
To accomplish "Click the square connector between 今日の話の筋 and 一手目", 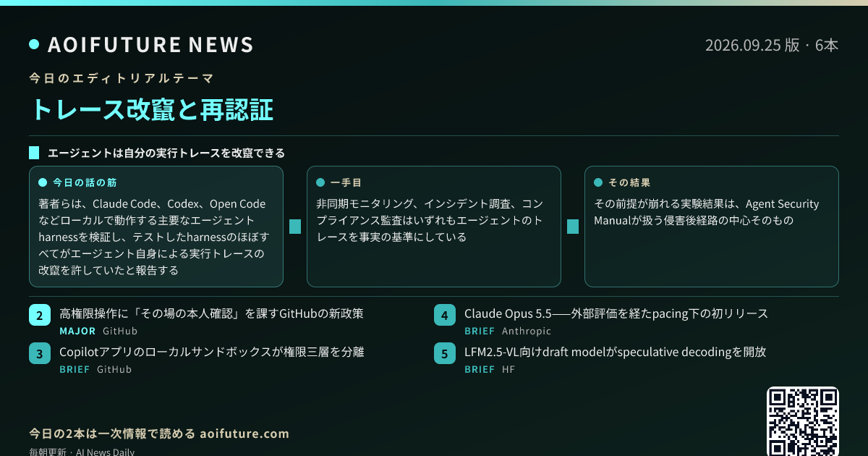I will [295, 227].
